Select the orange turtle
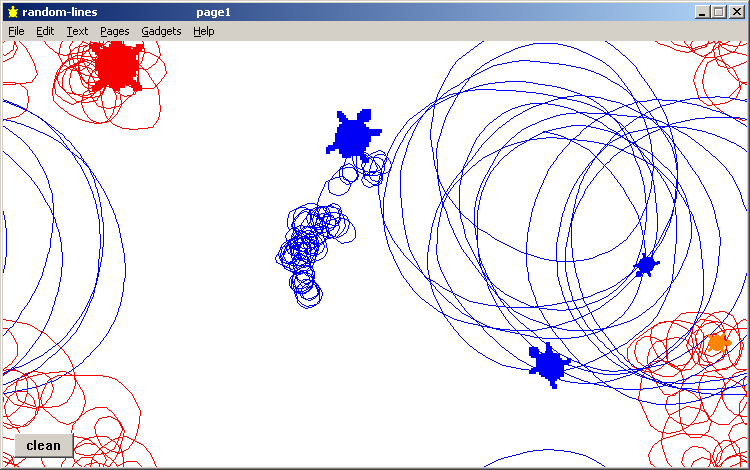The height and width of the screenshot is (470, 750). pos(718,343)
